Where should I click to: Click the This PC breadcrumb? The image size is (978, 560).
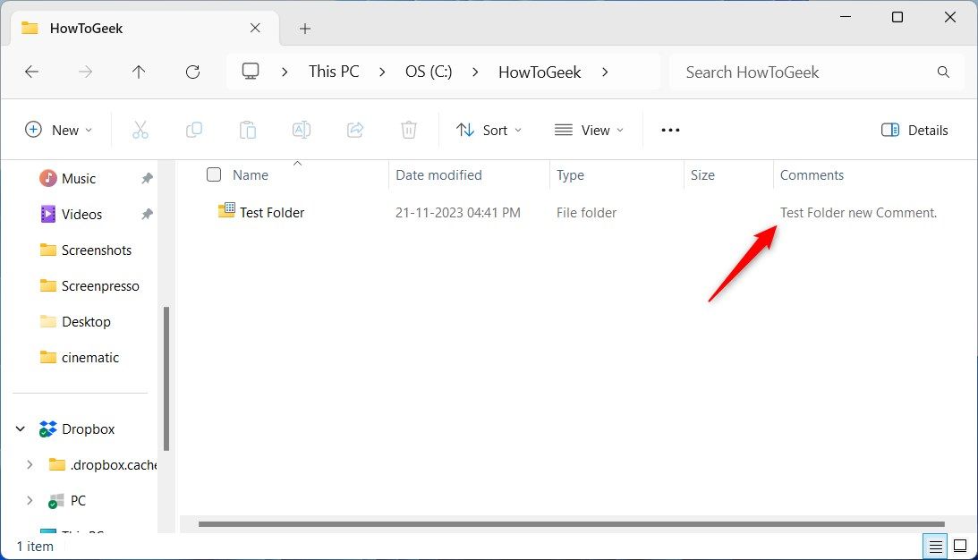[334, 72]
